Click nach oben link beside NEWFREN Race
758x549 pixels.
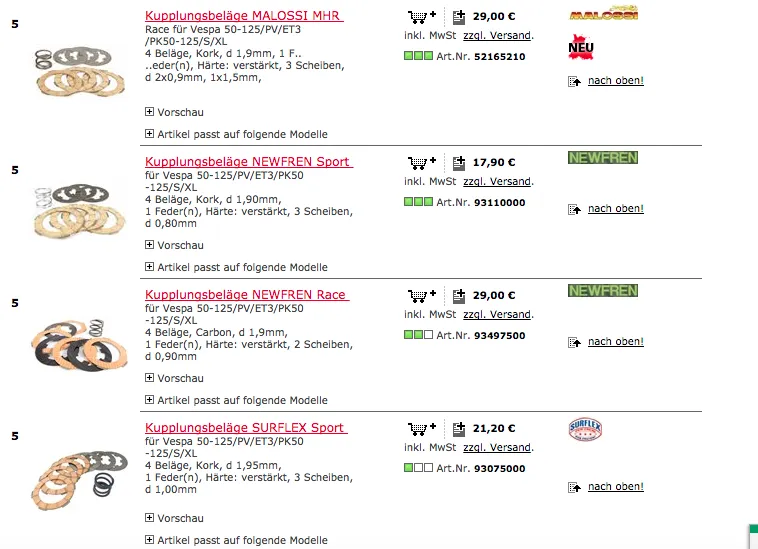(615, 342)
